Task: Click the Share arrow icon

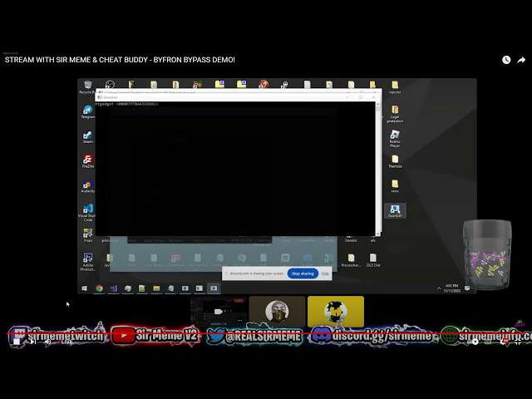Action: 521,60
